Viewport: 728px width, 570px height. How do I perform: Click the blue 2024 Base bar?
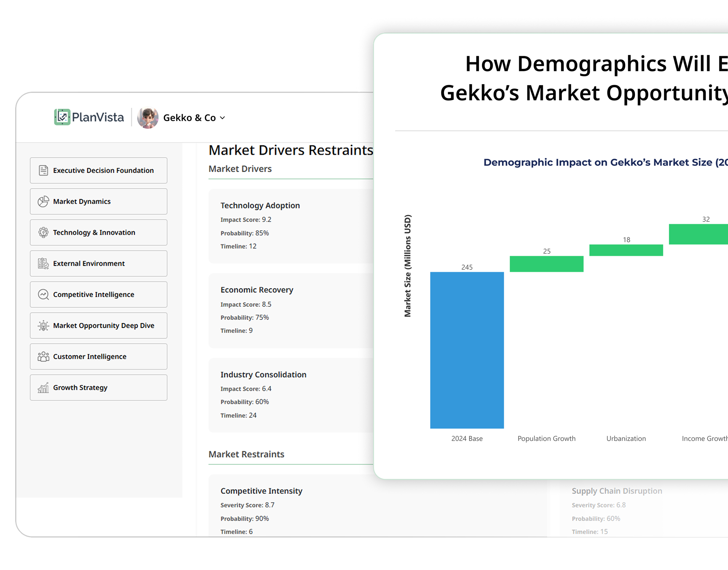click(467, 350)
